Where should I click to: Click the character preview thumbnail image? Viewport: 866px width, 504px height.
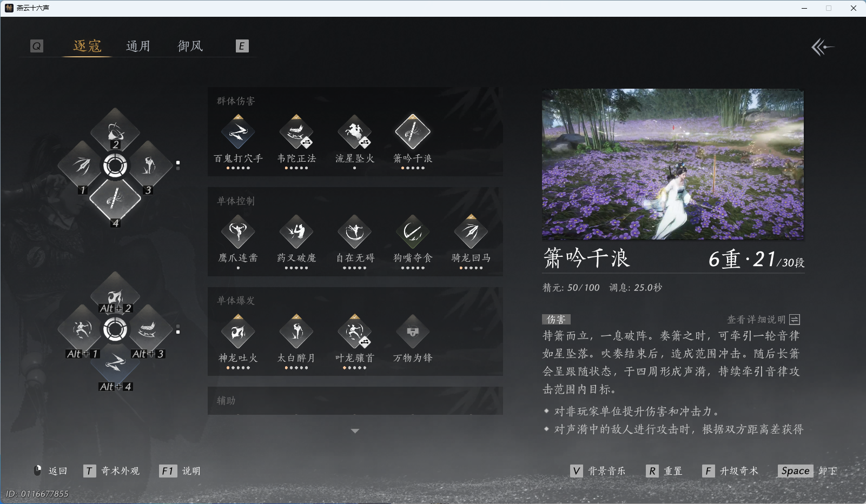click(x=674, y=164)
